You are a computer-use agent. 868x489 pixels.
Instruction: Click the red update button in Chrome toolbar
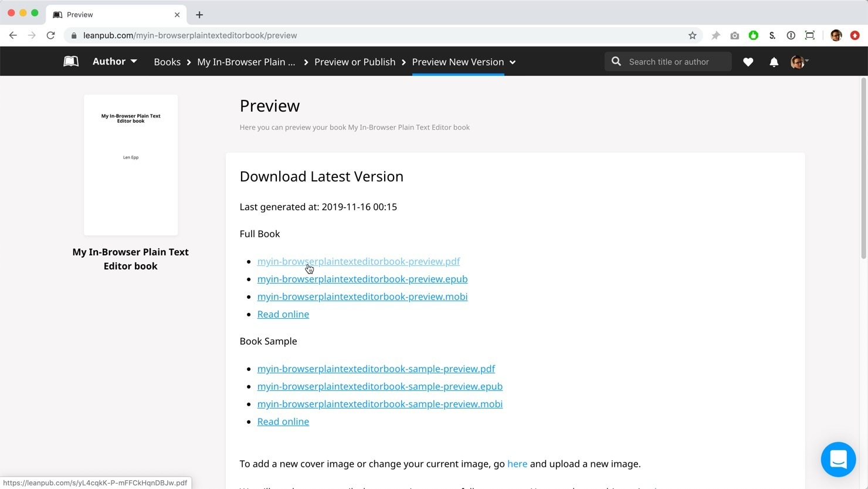[855, 35]
